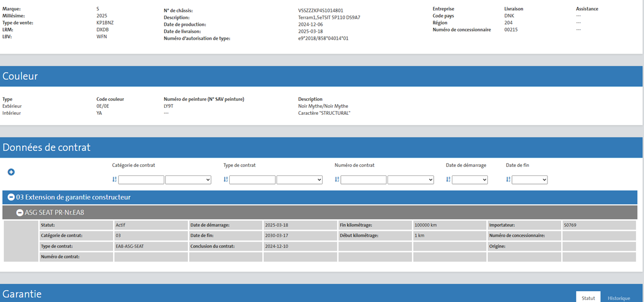Select the Statut tab in Garantie

(x=588, y=298)
